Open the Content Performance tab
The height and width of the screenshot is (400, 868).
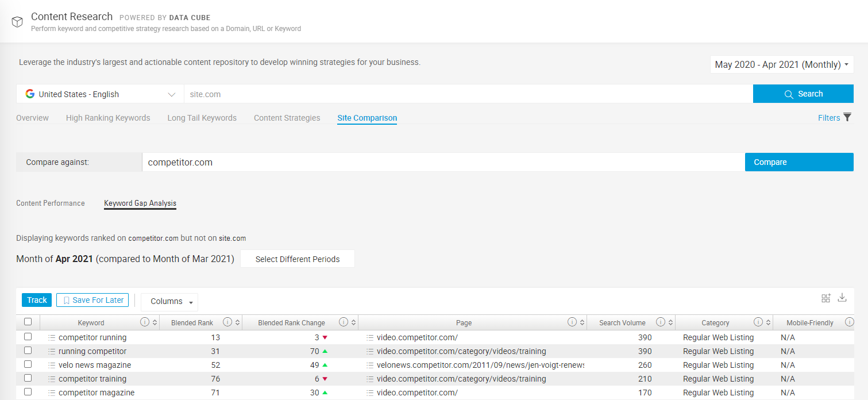[51, 203]
